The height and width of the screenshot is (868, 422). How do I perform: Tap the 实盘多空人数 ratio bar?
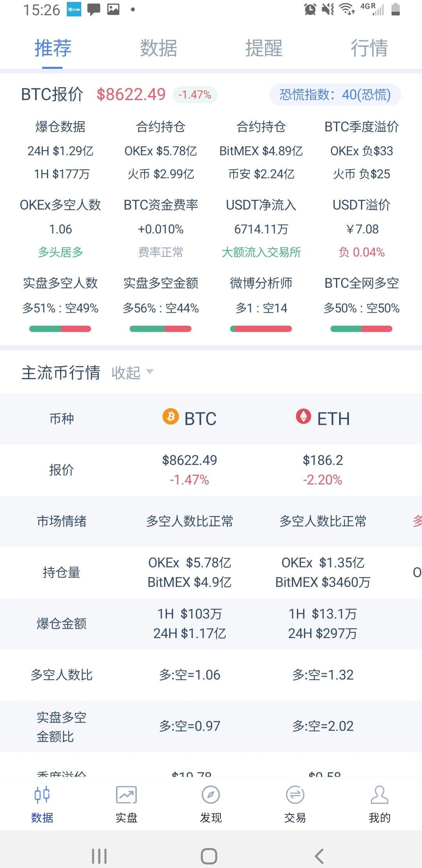pyautogui.click(x=60, y=329)
